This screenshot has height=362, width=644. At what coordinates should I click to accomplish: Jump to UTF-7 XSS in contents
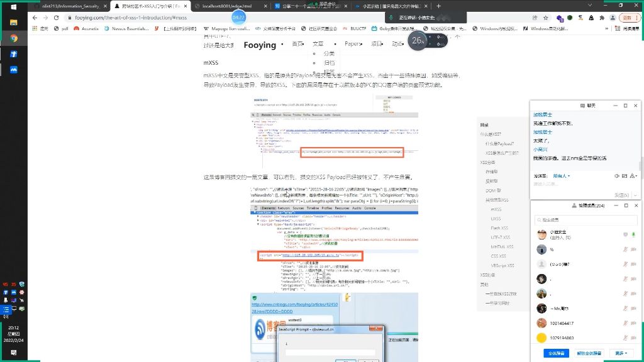500,237
